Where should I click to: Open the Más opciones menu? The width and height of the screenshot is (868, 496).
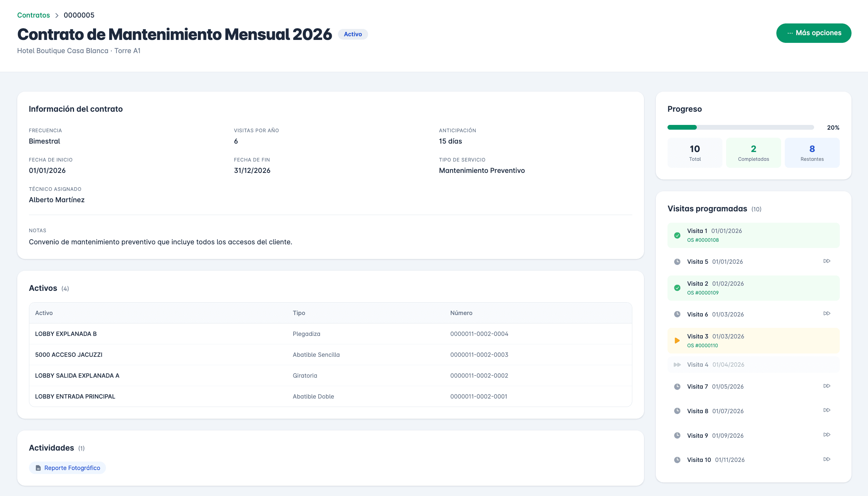pyautogui.click(x=813, y=33)
